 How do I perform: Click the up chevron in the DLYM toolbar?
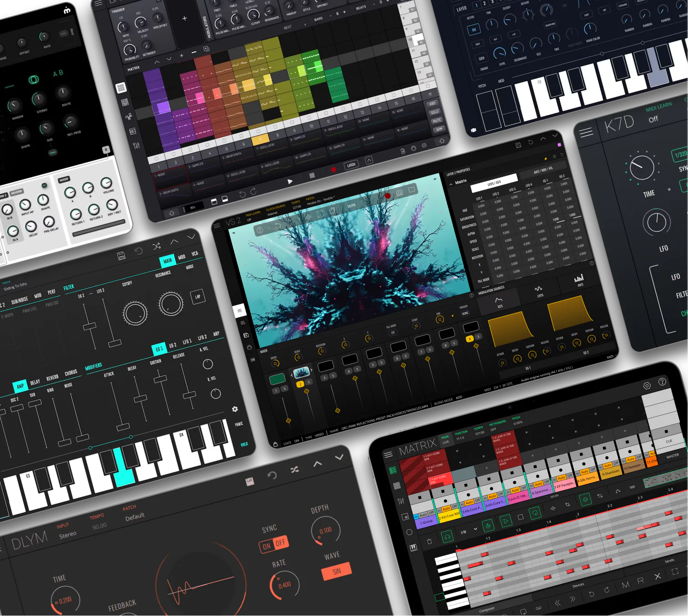318,464
